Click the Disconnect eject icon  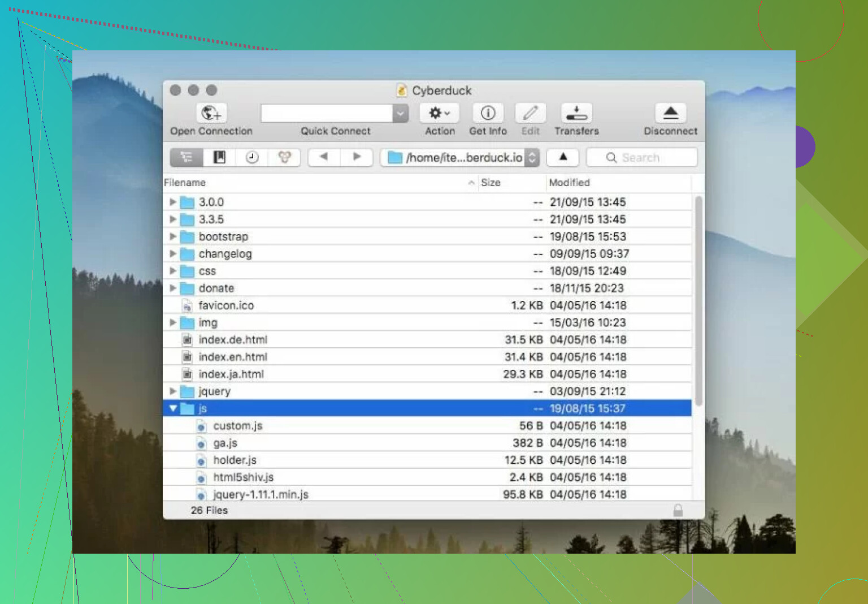point(670,113)
